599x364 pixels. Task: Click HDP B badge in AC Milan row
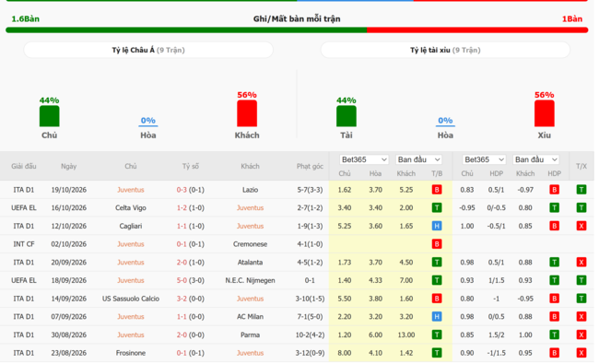tap(554, 317)
